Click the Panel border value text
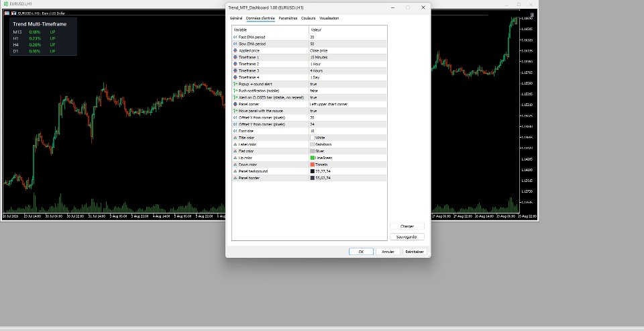 (323, 178)
